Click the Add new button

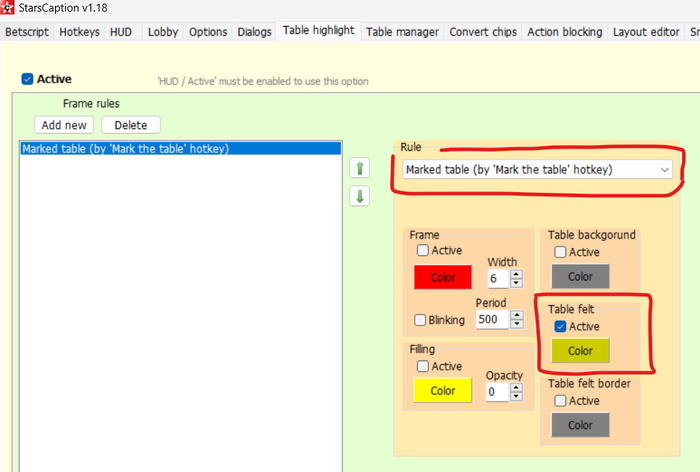[x=64, y=125]
